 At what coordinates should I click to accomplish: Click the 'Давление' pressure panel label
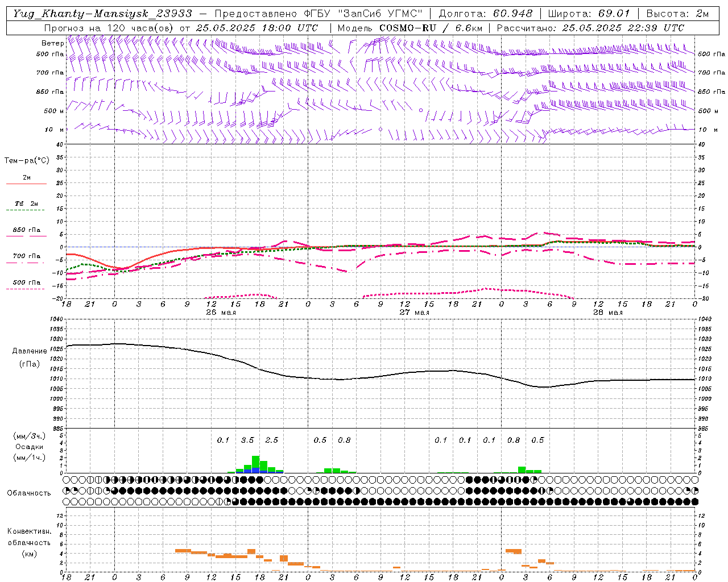pyautogui.click(x=29, y=351)
